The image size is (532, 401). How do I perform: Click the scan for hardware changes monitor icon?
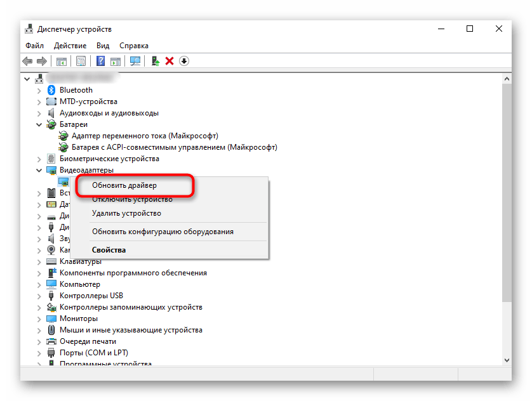tap(135, 61)
